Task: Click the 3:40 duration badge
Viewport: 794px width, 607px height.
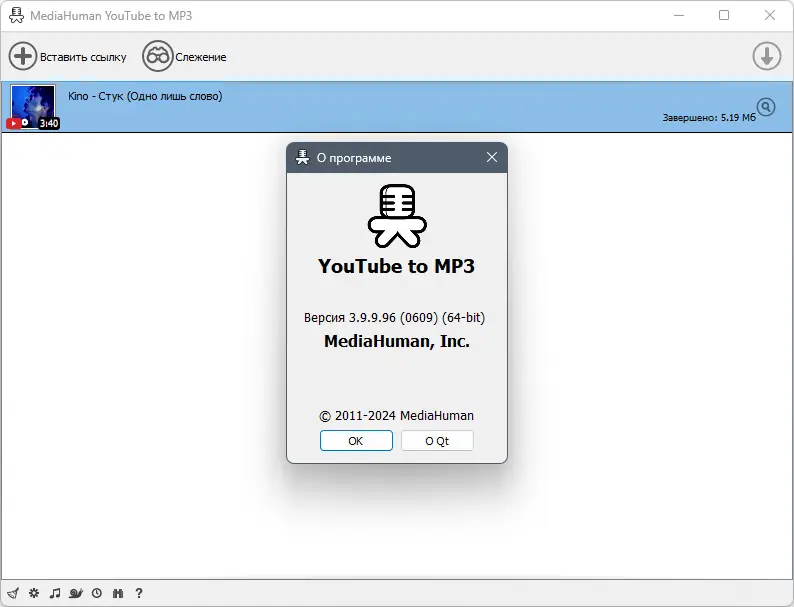Action: click(x=49, y=123)
